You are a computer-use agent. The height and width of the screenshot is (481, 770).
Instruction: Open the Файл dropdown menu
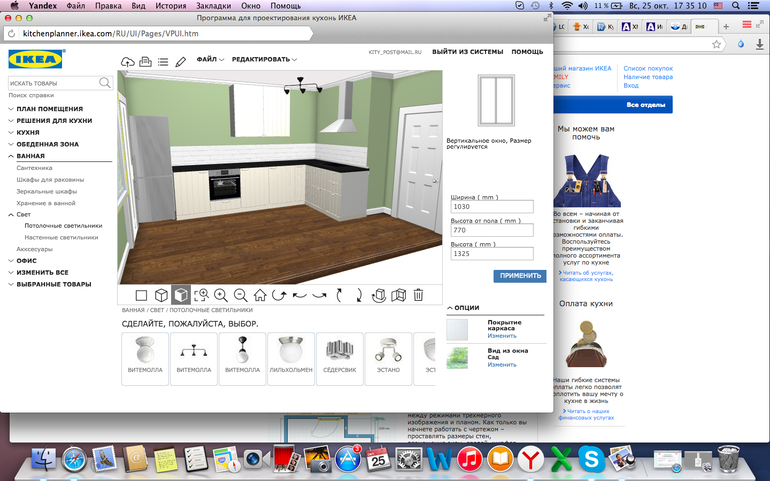pyautogui.click(x=210, y=60)
